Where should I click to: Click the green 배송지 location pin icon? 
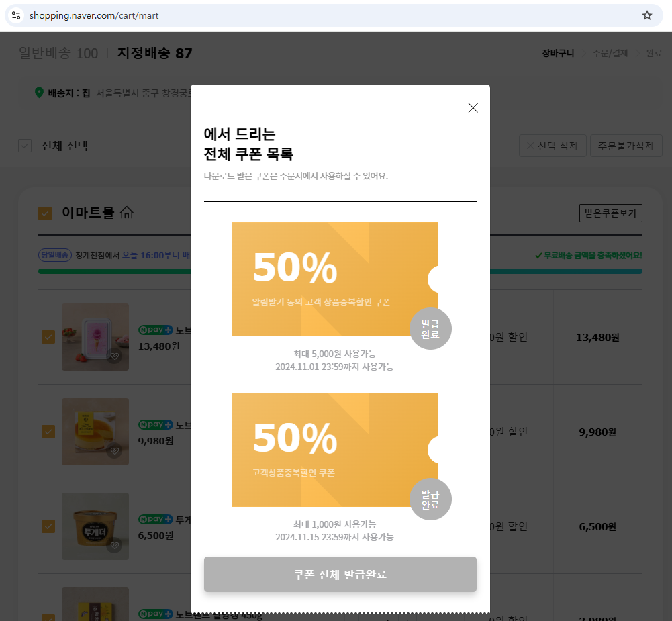(39, 93)
